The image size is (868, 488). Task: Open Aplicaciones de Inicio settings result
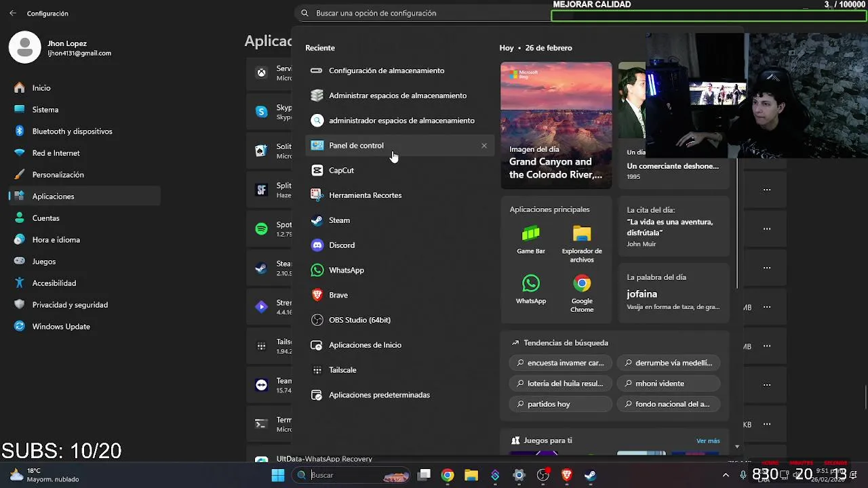pos(399,345)
